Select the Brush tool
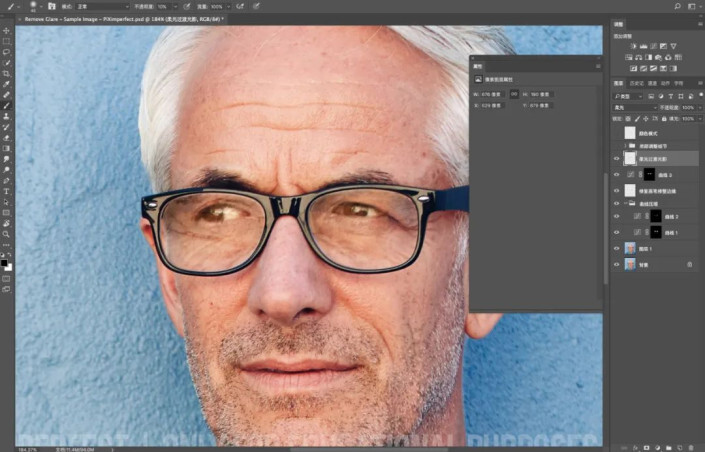The image size is (705, 452). 6,105
